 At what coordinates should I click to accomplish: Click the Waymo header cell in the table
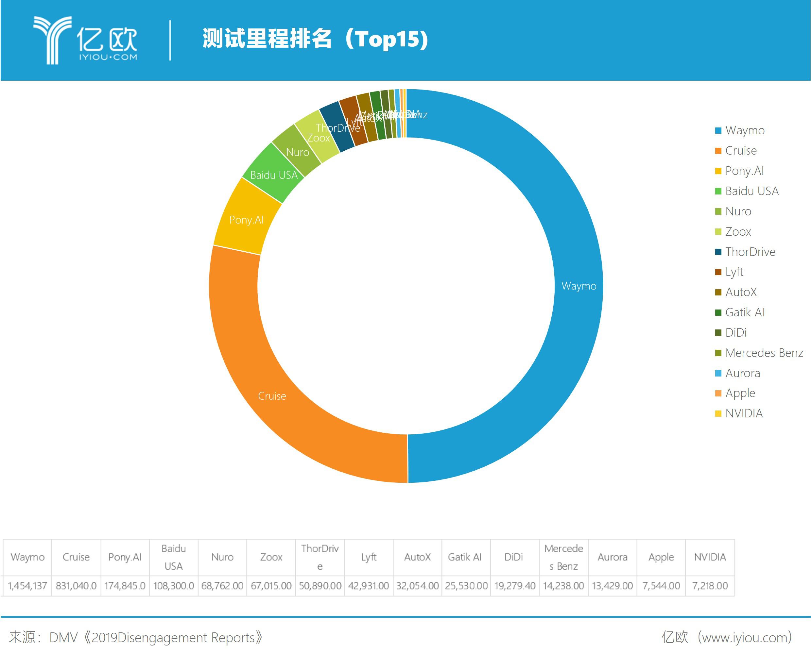(27, 557)
